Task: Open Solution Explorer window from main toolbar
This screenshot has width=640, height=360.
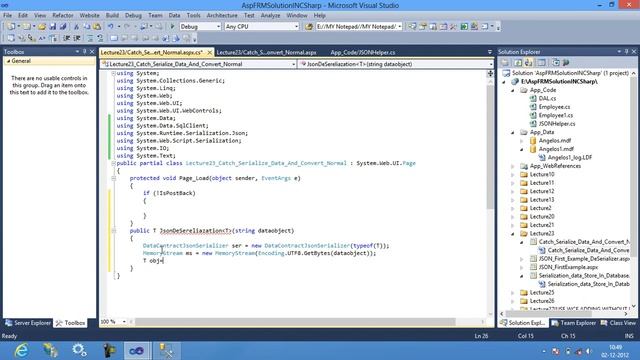Action: click(412, 27)
